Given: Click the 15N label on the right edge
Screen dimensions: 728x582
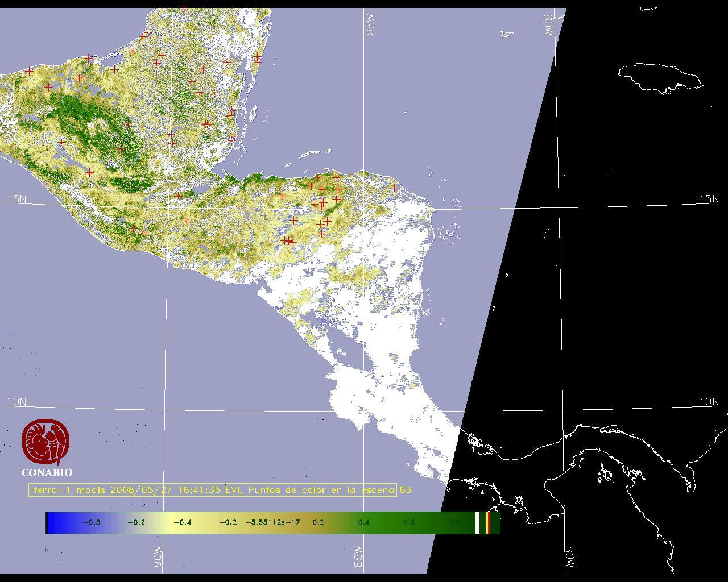Looking at the screenshot, I should (x=709, y=199).
